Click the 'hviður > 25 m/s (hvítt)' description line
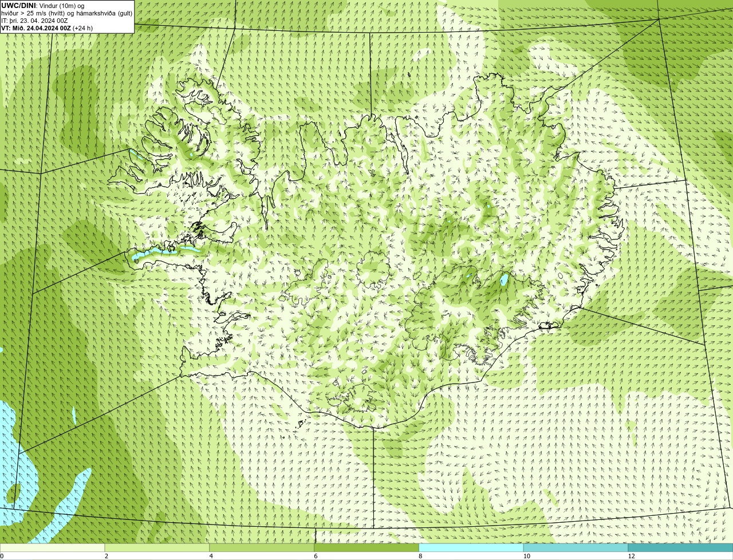 [66, 13]
